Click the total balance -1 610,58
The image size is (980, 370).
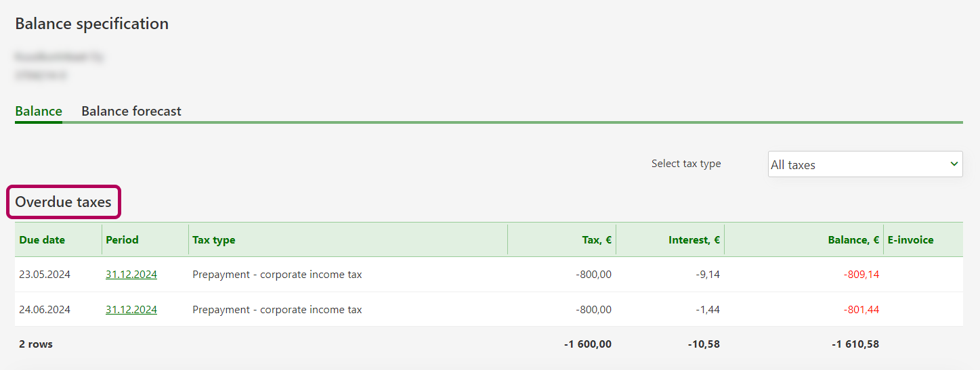855,344
